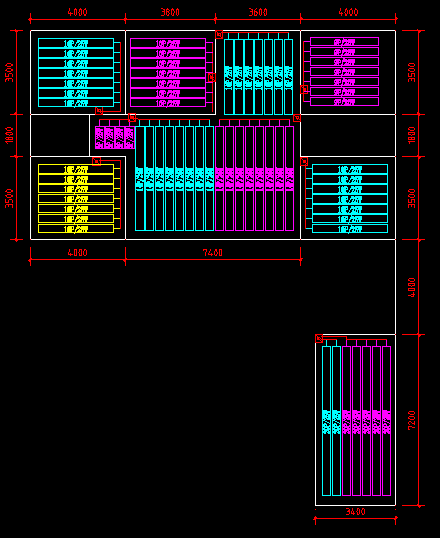
Task: Click the manifold symbol beside the lower-right cyan horizontal loops
Action: (x=304, y=161)
